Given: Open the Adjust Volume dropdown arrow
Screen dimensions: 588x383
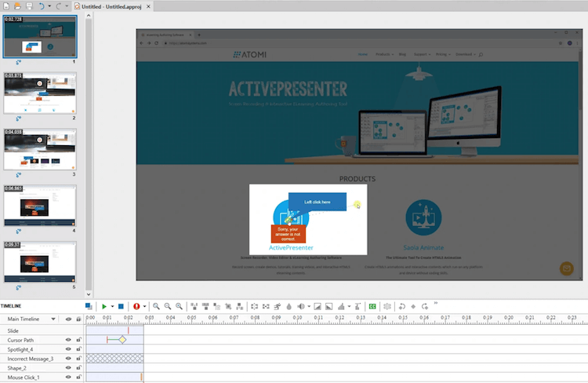Looking at the screenshot, I should click(x=309, y=306).
